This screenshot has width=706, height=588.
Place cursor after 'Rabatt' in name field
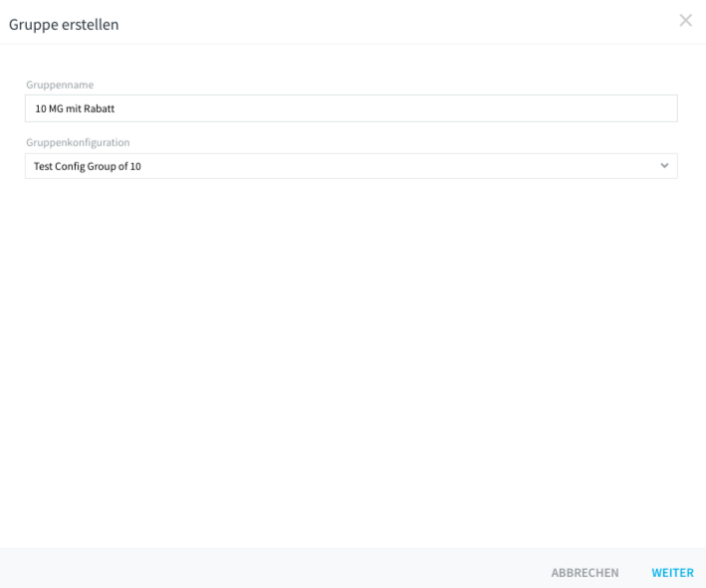tap(116, 108)
